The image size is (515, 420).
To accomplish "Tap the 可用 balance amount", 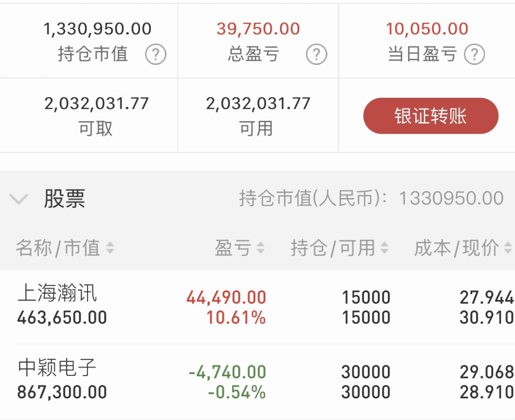I will (x=258, y=103).
